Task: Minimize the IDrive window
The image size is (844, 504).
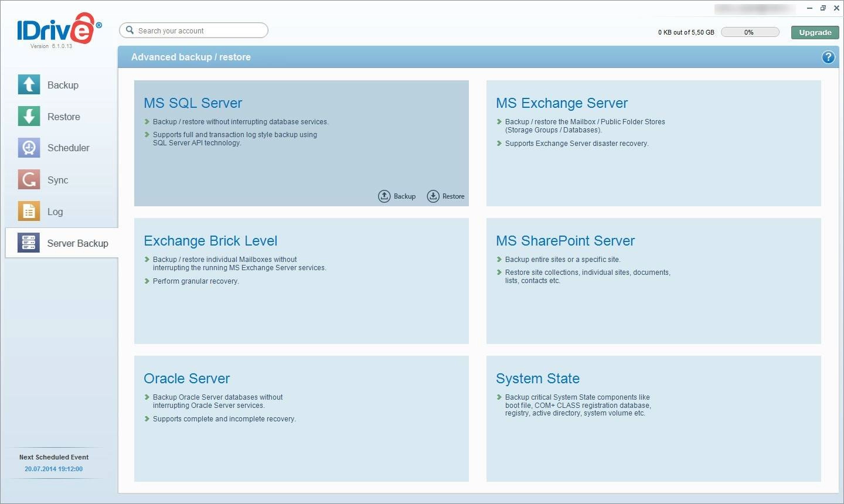Action: click(x=809, y=8)
